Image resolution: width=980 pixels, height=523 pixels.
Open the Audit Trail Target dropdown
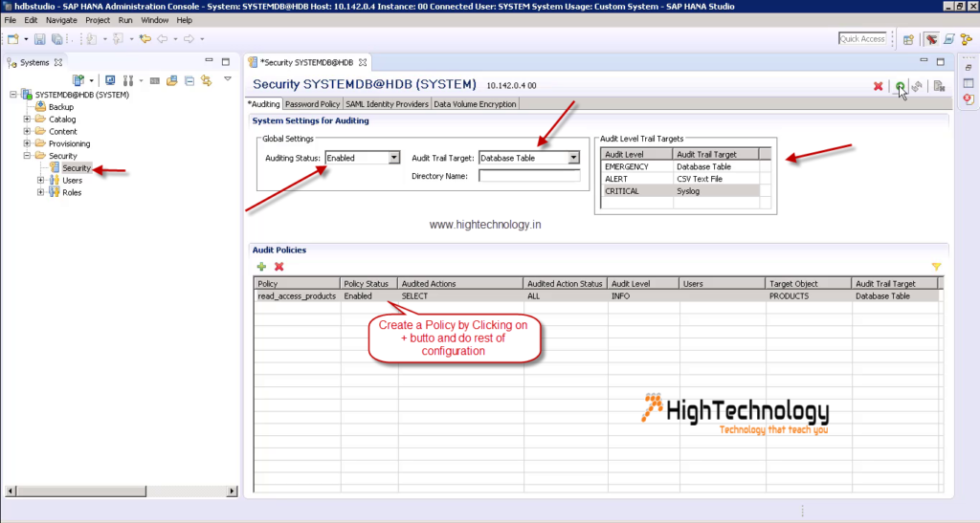tap(573, 158)
